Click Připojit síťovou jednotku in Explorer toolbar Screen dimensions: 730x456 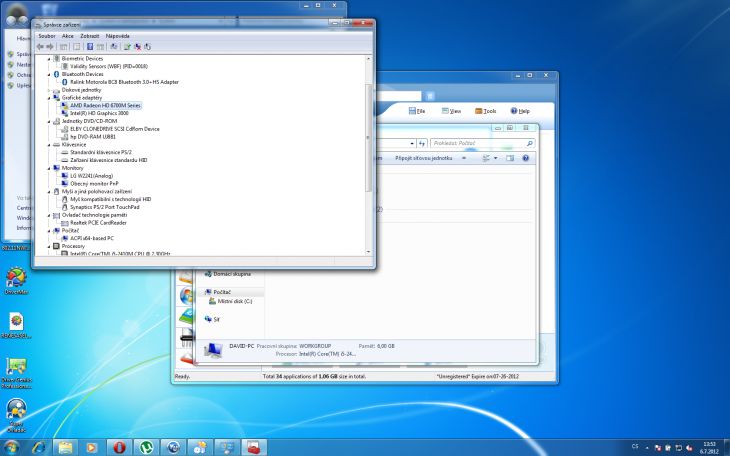(x=424, y=158)
